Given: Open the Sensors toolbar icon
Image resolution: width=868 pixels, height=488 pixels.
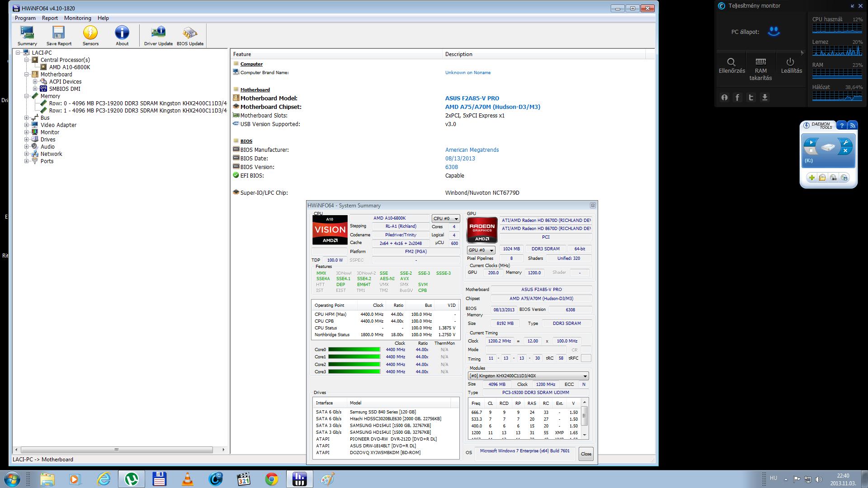Looking at the screenshot, I should (x=90, y=36).
